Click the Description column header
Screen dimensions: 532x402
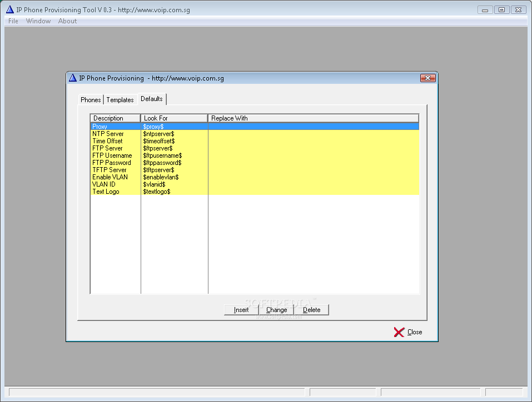[116, 118]
